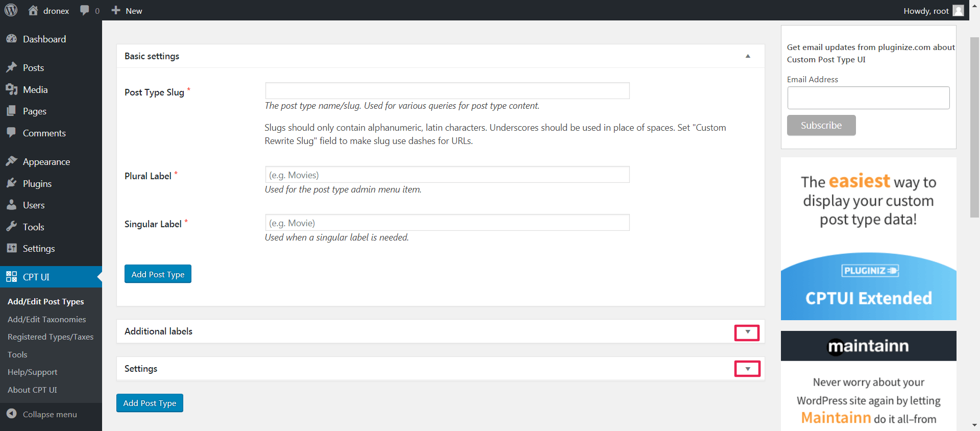Collapse the Basic settings panel
The image size is (980, 431).
748,56
